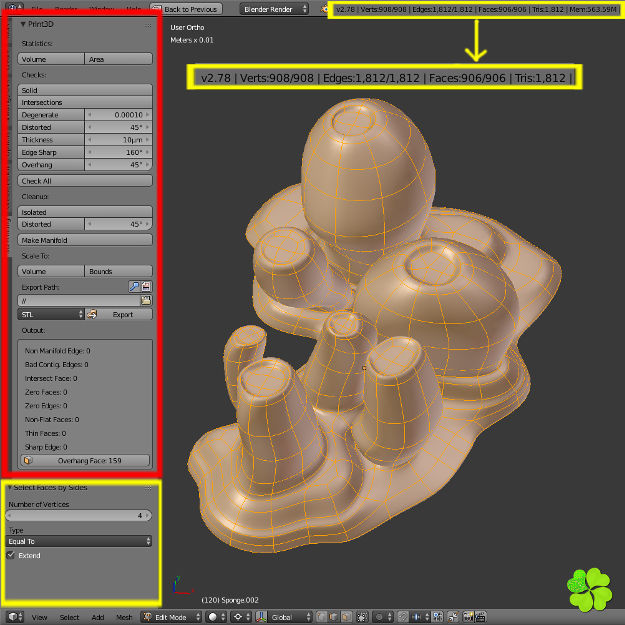Adjust the Number of Vertices slider
The height and width of the screenshot is (625, 625).
click(x=79, y=515)
